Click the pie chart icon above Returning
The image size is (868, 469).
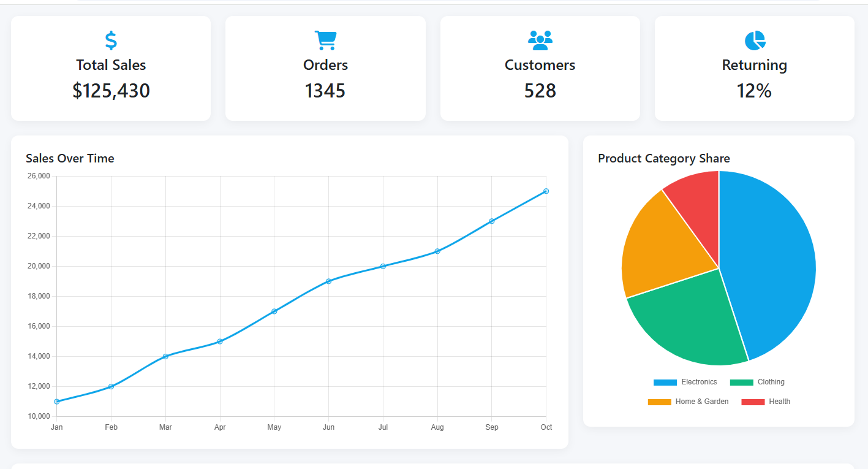(x=755, y=40)
